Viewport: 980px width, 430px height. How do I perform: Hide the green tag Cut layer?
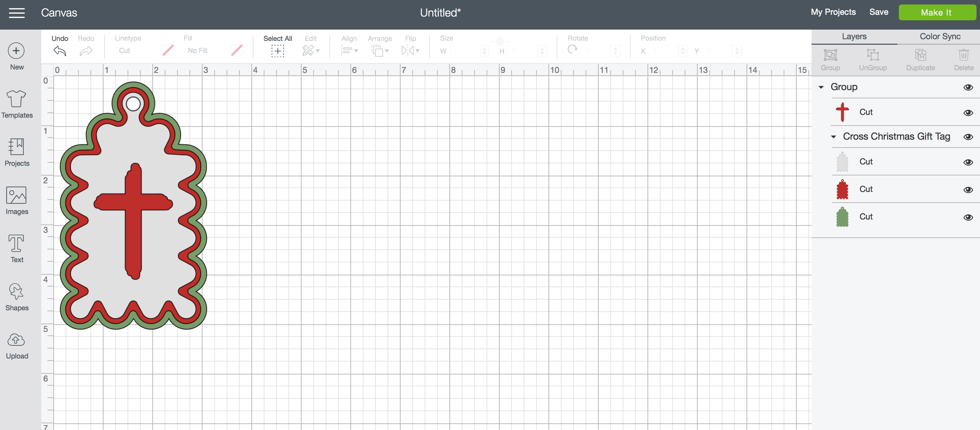click(x=968, y=217)
